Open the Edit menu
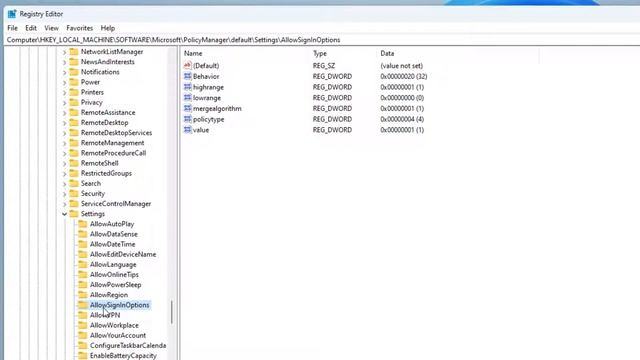The height and width of the screenshot is (360, 640). pos(31,28)
